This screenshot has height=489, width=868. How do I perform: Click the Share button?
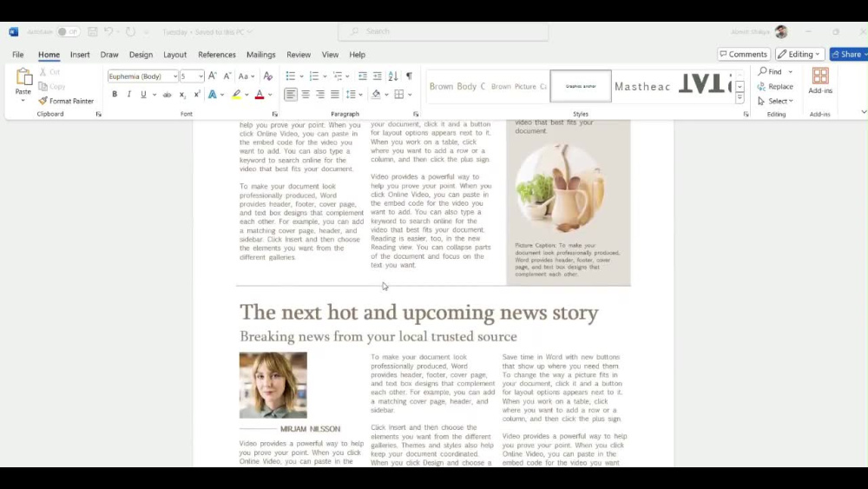[849, 54]
